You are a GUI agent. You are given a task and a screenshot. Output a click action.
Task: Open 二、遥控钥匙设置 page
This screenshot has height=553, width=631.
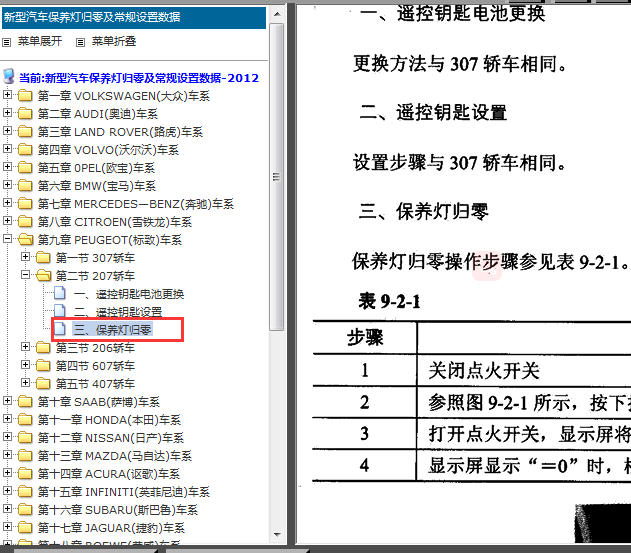[118, 312]
